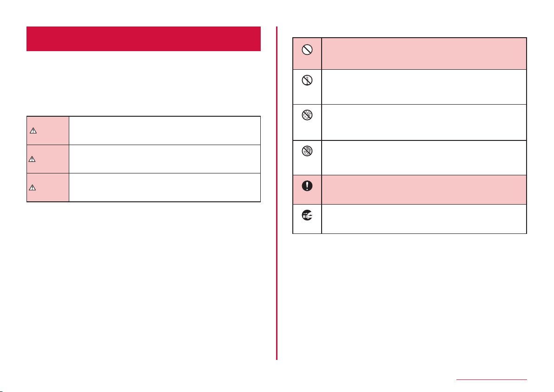Click the second warning triangle in left table
This screenshot has height=392, width=554.
point(33,159)
